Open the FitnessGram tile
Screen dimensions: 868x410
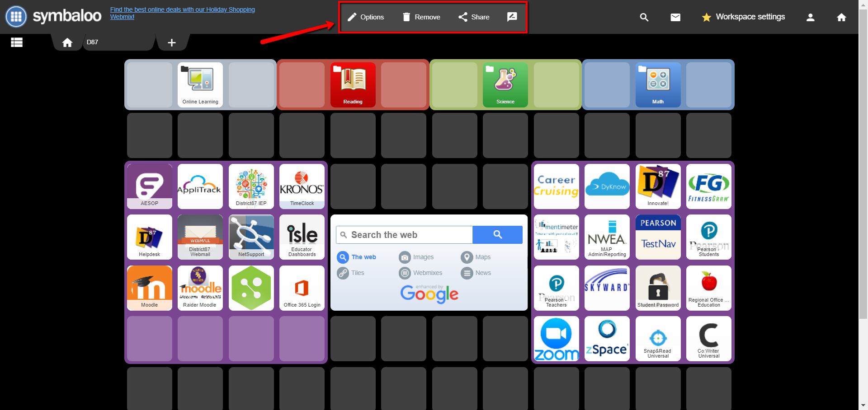(x=709, y=186)
